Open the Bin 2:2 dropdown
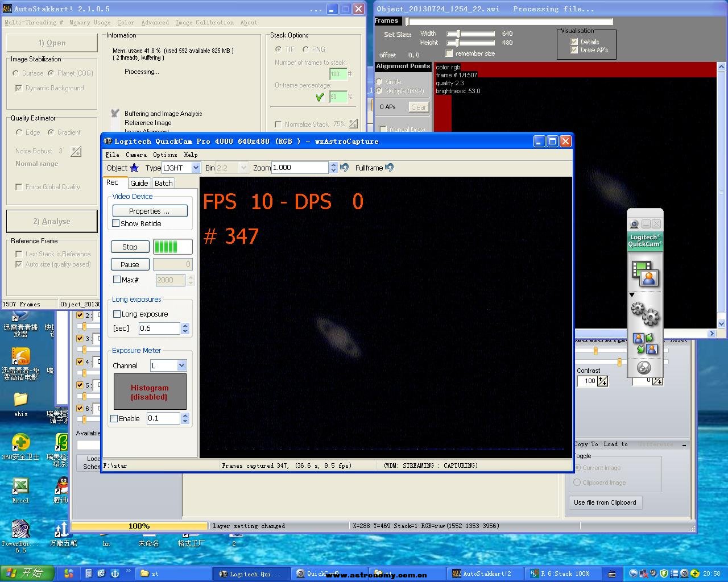 pyautogui.click(x=243, y=168)
